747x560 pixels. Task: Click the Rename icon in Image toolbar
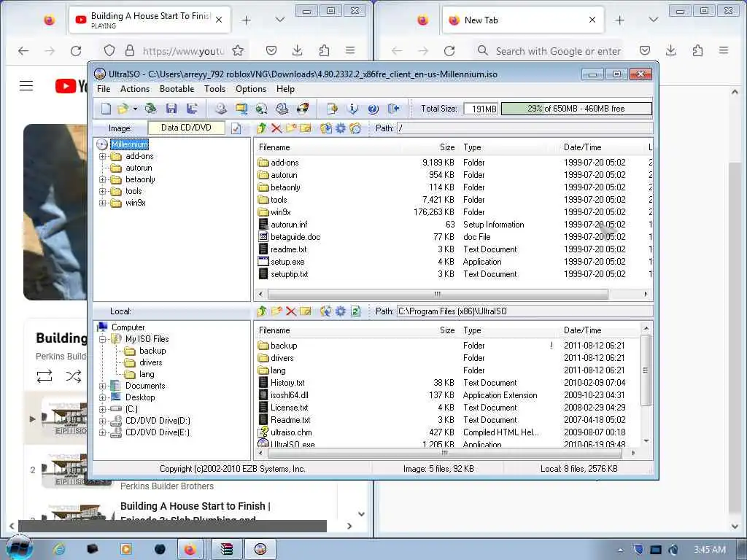(306, 128)
